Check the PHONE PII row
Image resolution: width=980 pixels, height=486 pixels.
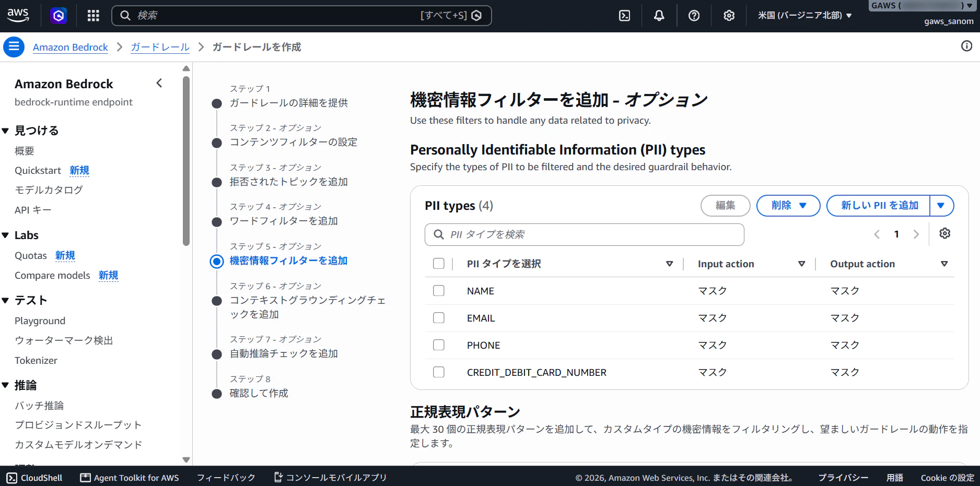pos(439,345)
